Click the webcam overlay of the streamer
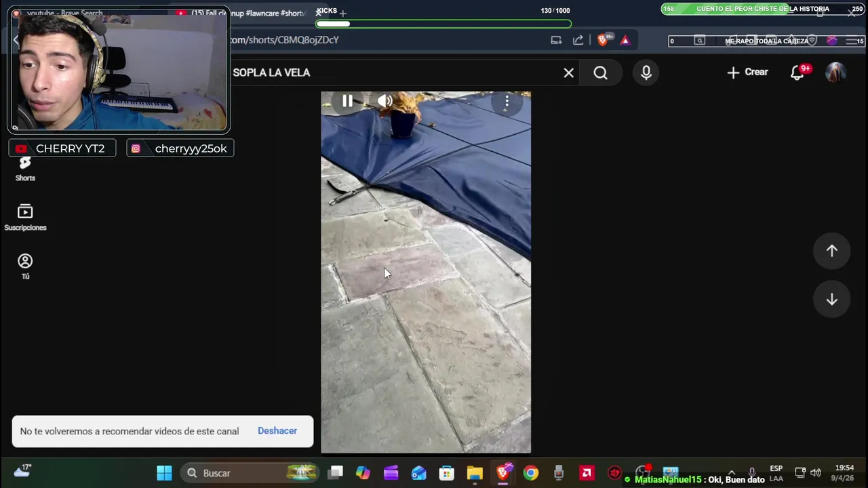 point(119,70)
